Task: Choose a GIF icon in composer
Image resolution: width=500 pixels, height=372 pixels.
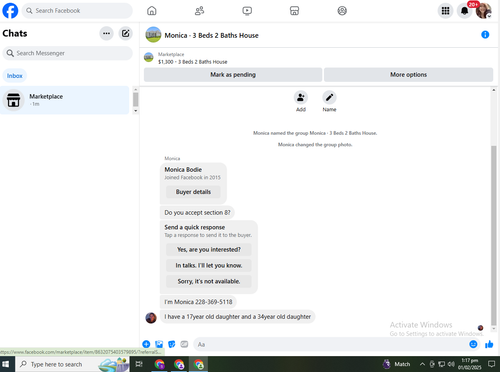Action: (x=184, y=344)
